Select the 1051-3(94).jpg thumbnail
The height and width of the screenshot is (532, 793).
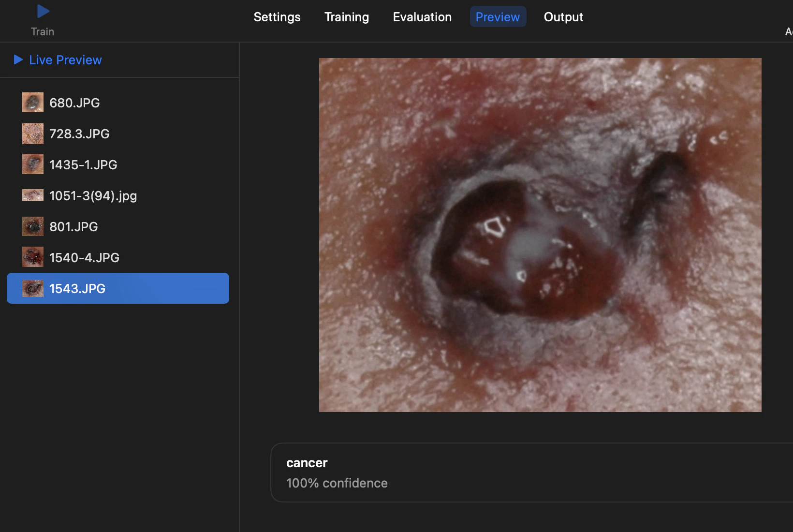point(33,195)
